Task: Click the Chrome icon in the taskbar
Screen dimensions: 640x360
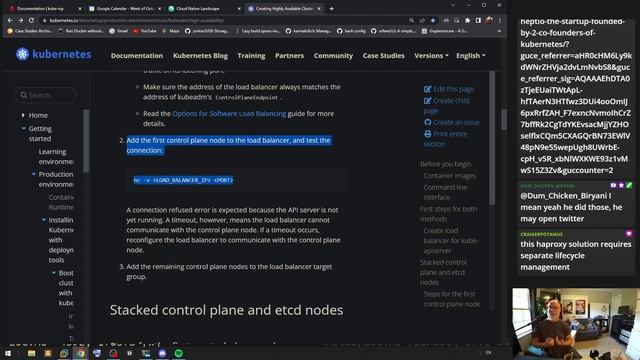Action: click(80, 353)
